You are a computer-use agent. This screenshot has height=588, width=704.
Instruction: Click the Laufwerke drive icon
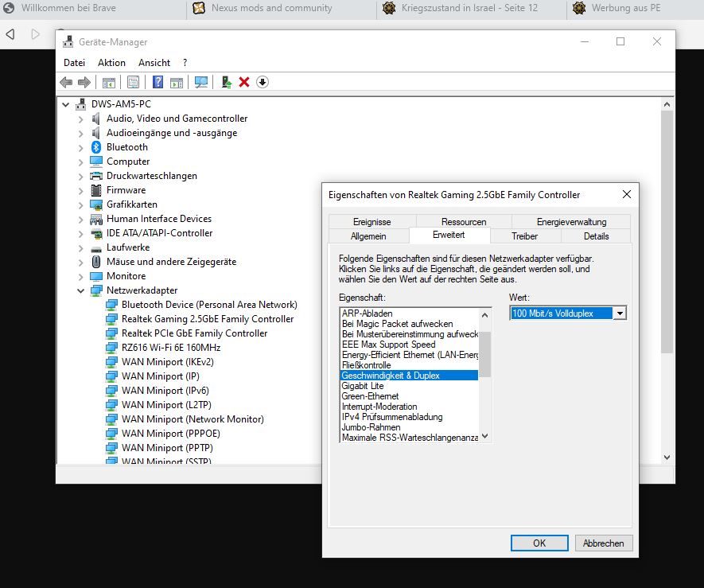(96, 248)
